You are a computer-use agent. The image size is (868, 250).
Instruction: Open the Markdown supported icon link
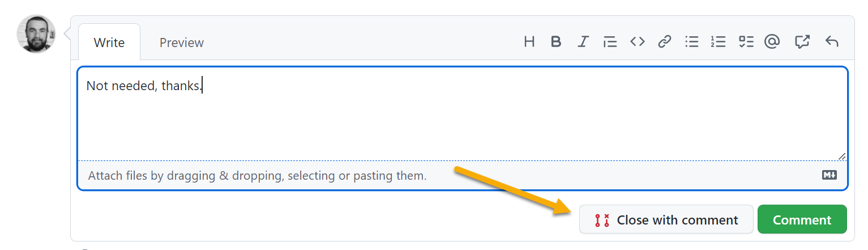pyautogui.click(x=829, y=175)
